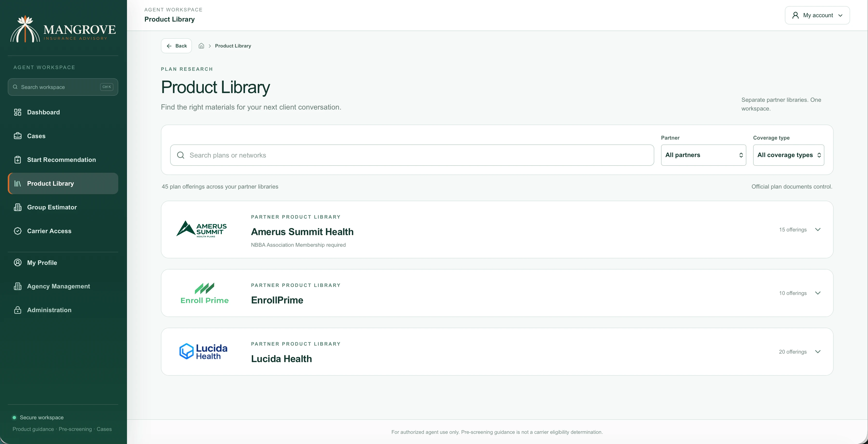Click the Enroll Prime logo
This screenshot has width=868, height=444.
(205, 293)
